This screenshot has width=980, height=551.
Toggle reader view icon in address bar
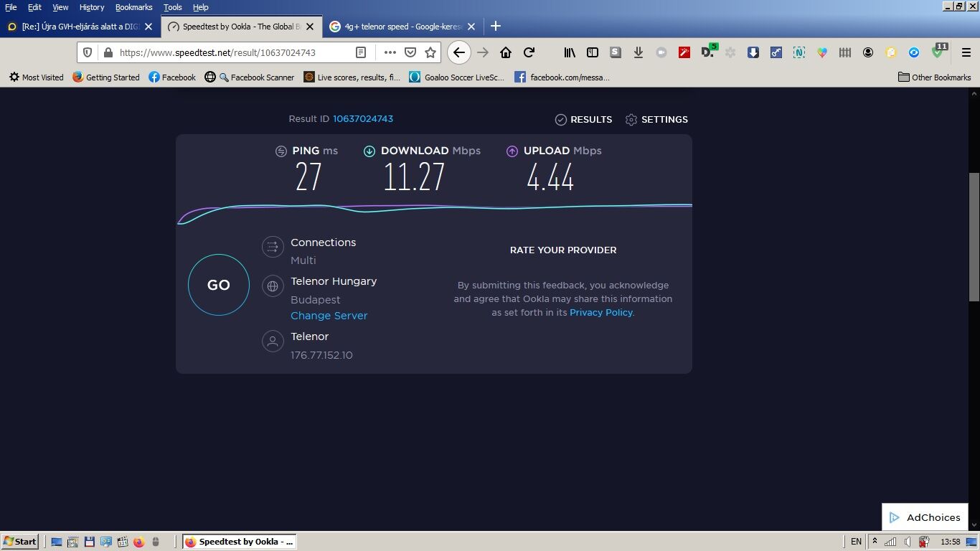[x=361, y=52]
